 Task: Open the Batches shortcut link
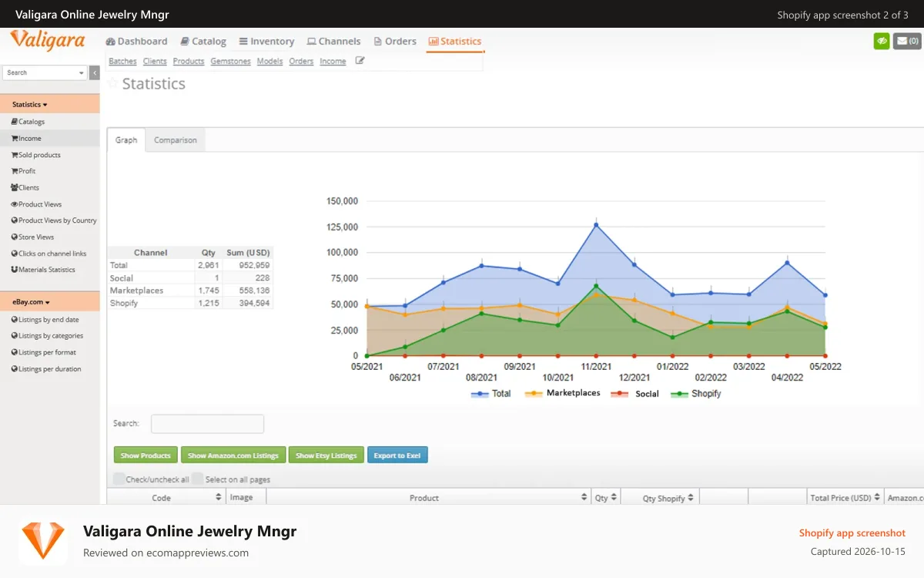[122, 61]
